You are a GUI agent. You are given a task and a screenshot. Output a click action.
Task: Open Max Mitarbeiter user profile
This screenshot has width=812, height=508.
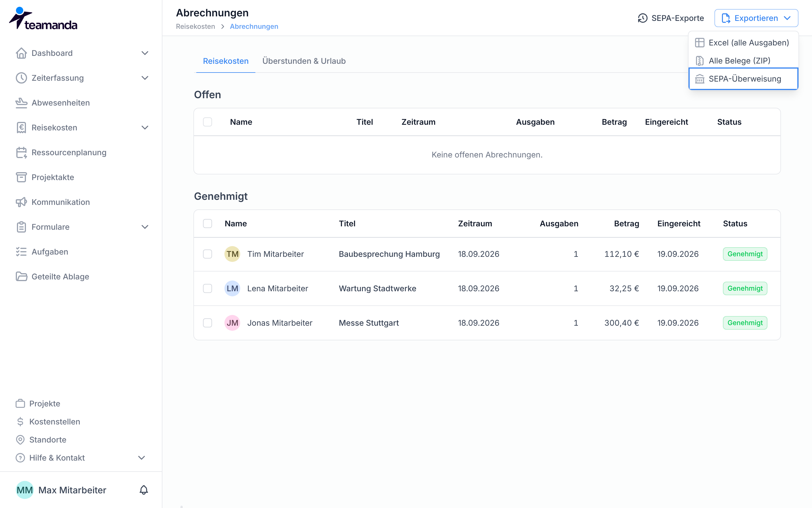click(x=61, y=490)
